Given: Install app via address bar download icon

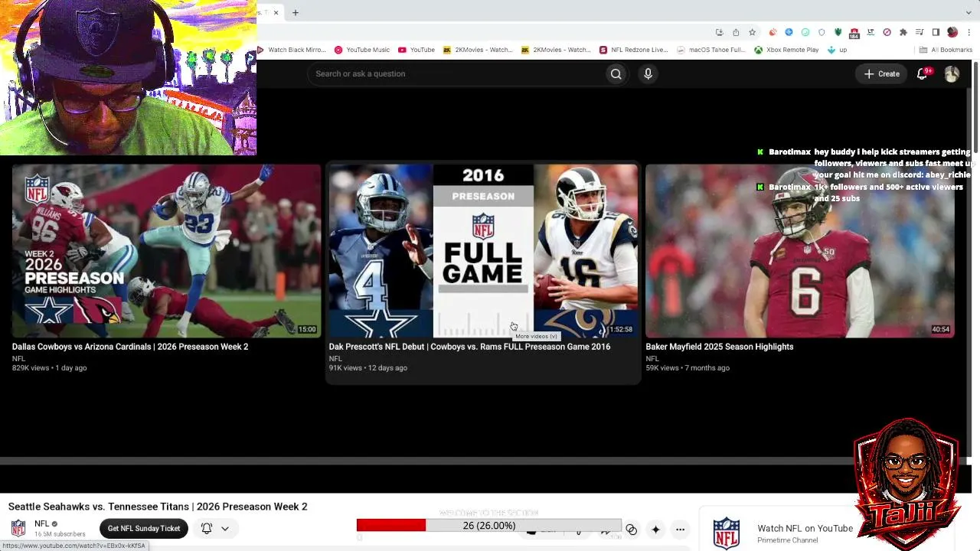Looking at the screenshot, I should [x=719, y=32].
